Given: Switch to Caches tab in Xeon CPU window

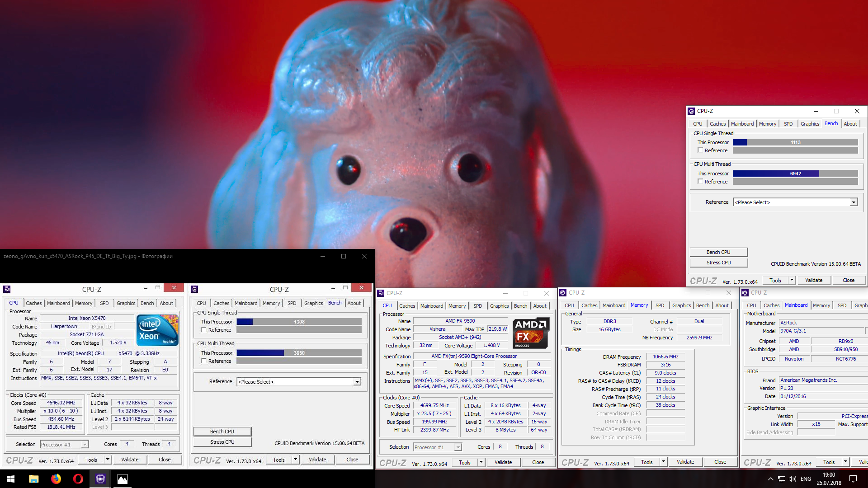Looking at the screenshot, I should [x=33, y=303].
